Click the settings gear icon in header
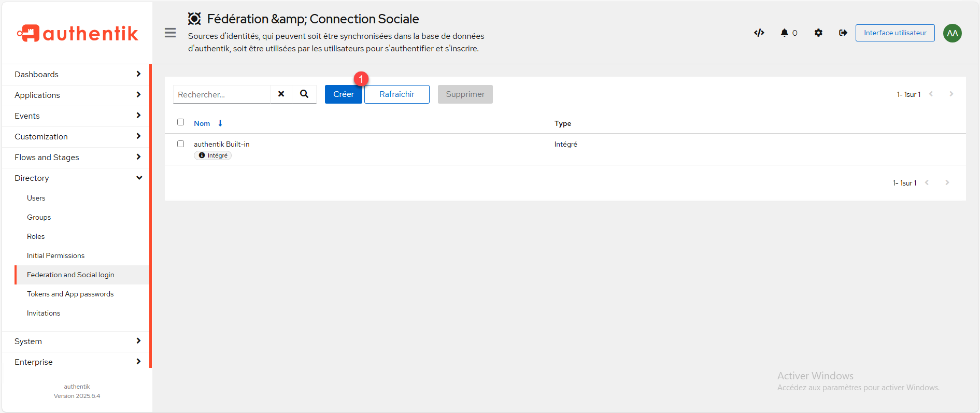This screenshot has width=980, height=413. [818, 33]
